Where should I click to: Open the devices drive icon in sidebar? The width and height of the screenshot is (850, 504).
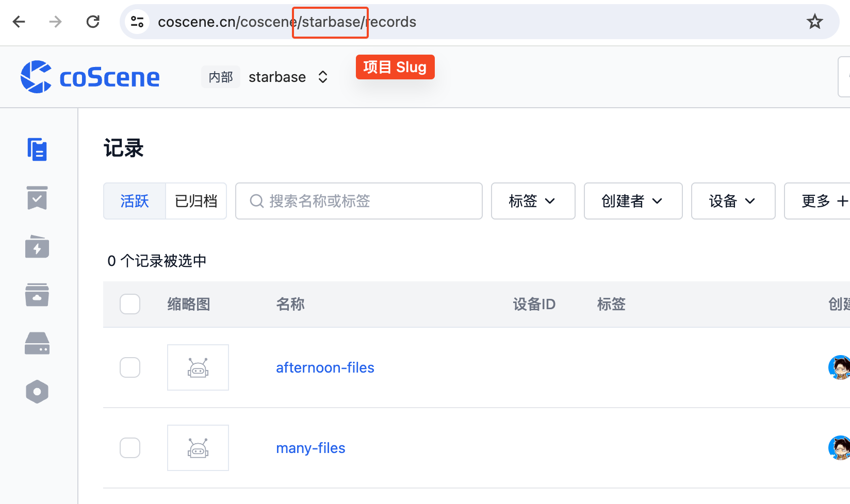pyautogui.click(x=37, y=343)
